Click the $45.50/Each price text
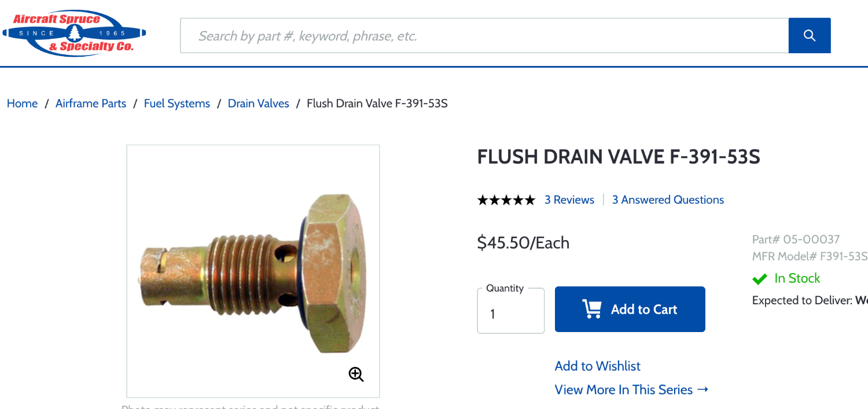This screenshot has height=409, width=868. [x=523, y=243]
